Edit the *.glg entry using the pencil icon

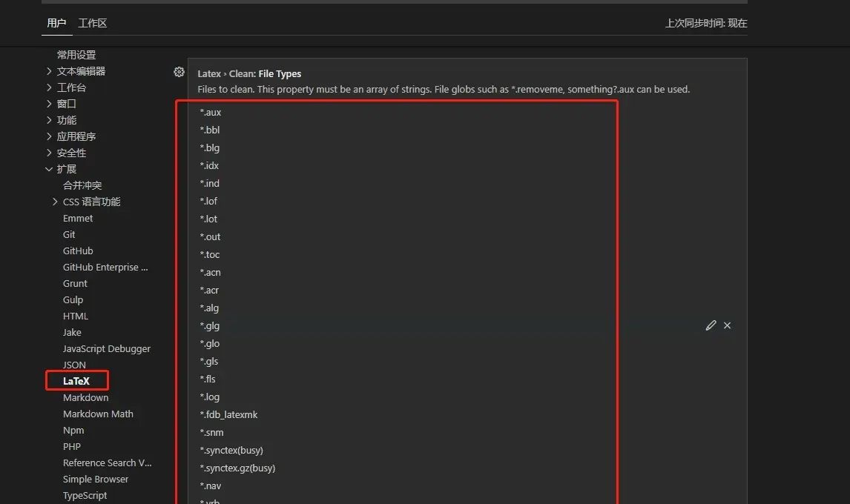(x=710, y=325)
